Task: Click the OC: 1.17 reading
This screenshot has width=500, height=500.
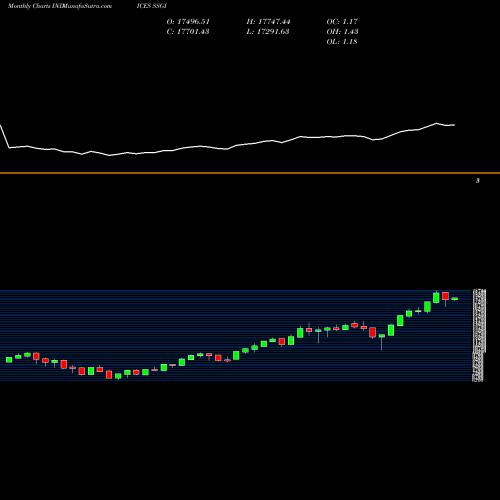Action: pos(342,22)
